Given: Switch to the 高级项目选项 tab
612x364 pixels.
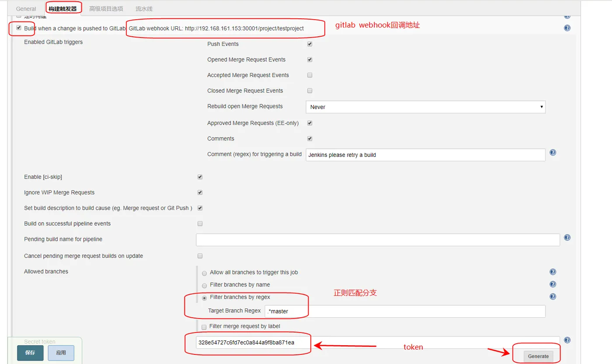Looking at the screenshot, I should [x=106, y=9].
